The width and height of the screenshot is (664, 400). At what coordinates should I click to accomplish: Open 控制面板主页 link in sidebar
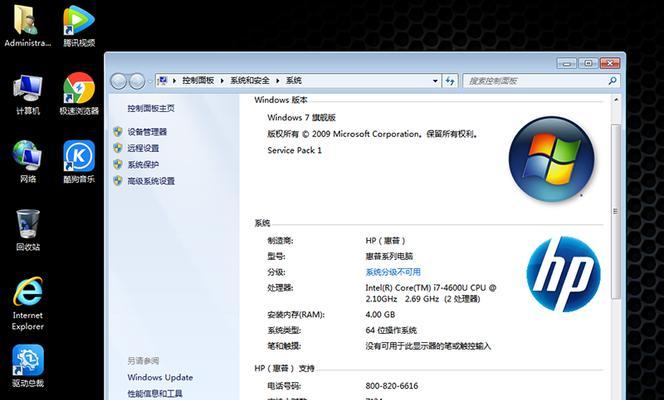click(x=151, y=108)
